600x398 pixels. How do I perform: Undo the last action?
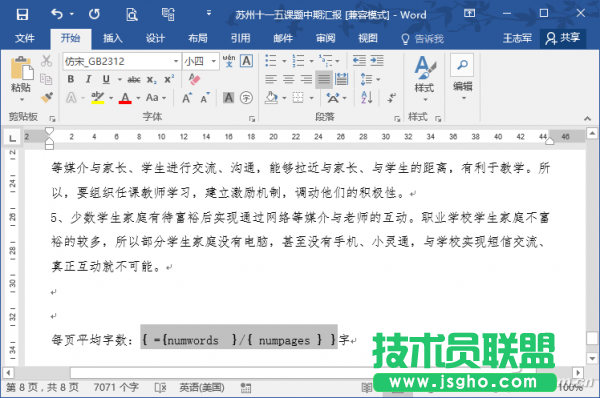click(57, 15)
